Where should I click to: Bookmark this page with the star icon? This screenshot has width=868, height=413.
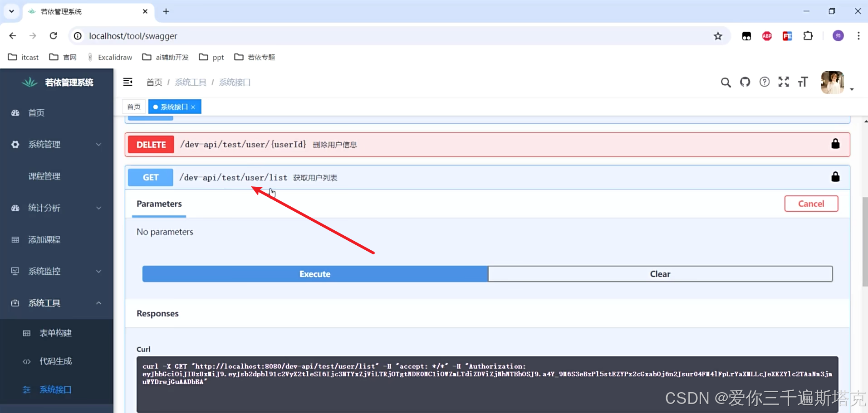pyautogui.click(x=718, y=36)
